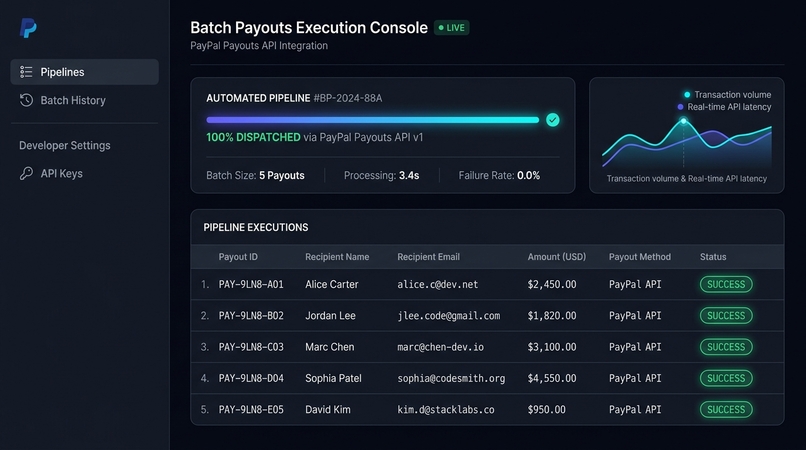Click the PIPELINE EXECUTIONS heading

pos(256,227)
